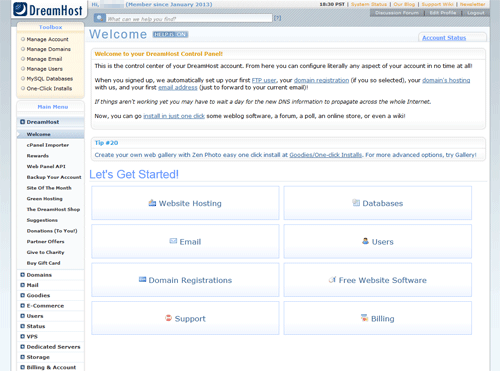Open The DreamHost Shop item
The width and height of the screenshot is (500, 371).
click(53, 209)
